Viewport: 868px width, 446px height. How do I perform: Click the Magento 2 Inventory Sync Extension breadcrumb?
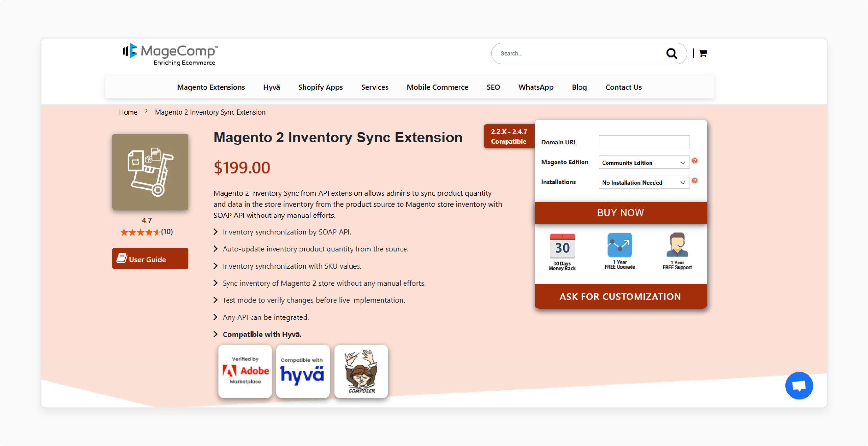click(x=210, y=112)
